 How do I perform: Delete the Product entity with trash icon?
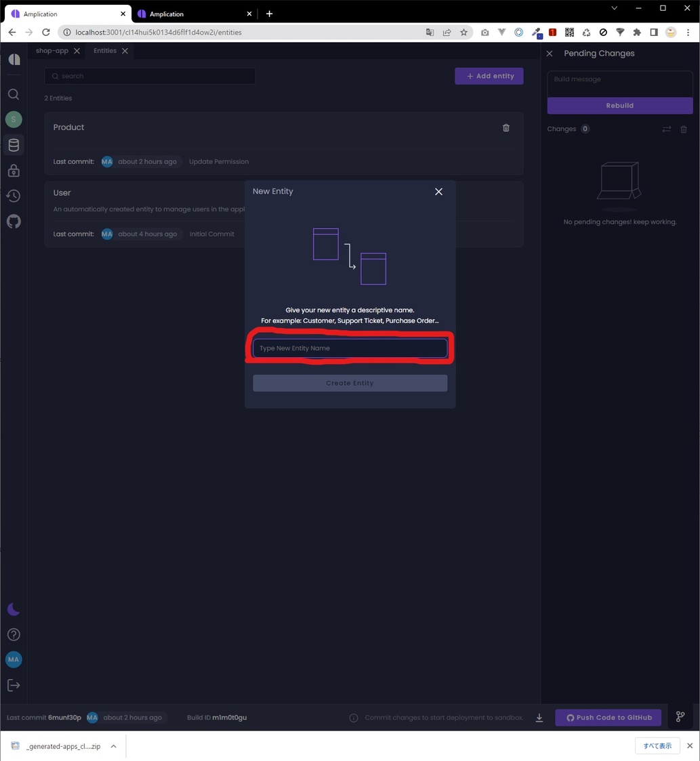pos(506,128)
